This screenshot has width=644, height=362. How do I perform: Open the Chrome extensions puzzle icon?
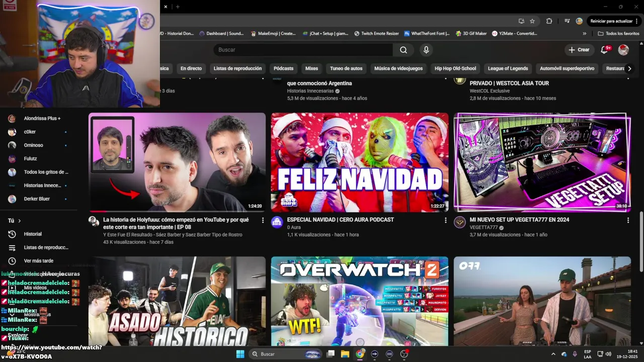549,21
